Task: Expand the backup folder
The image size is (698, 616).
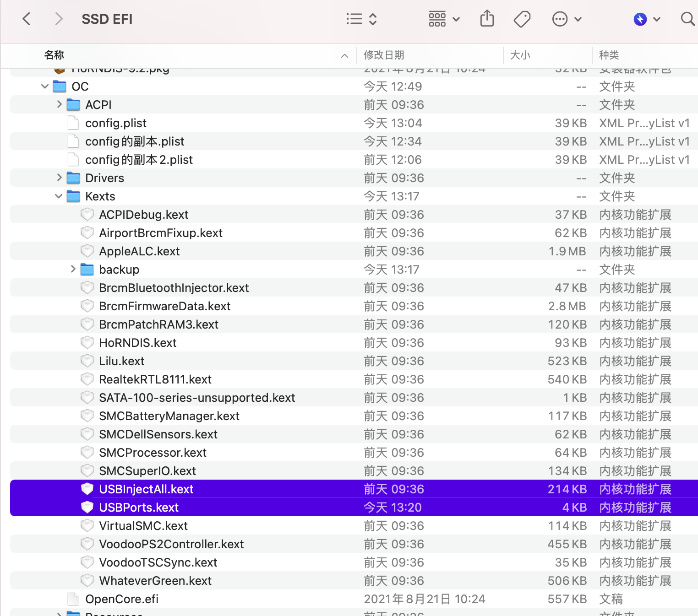Action: click(x=73, y=269)
